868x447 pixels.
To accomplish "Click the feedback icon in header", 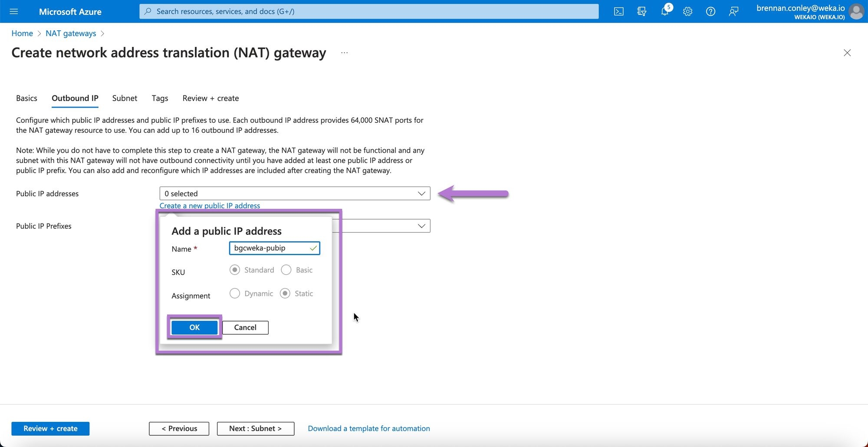I will point(733,11).
